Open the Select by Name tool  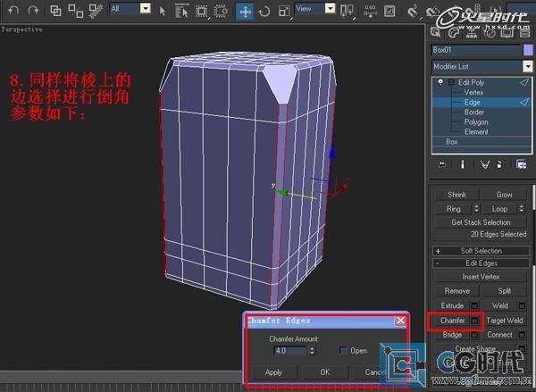point(181,12)
